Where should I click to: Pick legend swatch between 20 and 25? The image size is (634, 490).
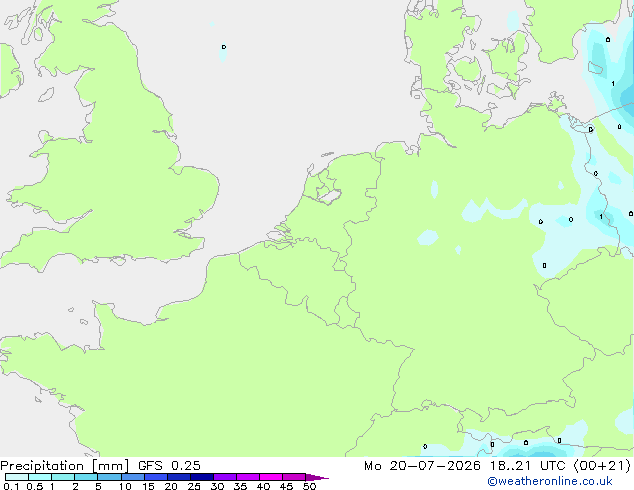179,477
